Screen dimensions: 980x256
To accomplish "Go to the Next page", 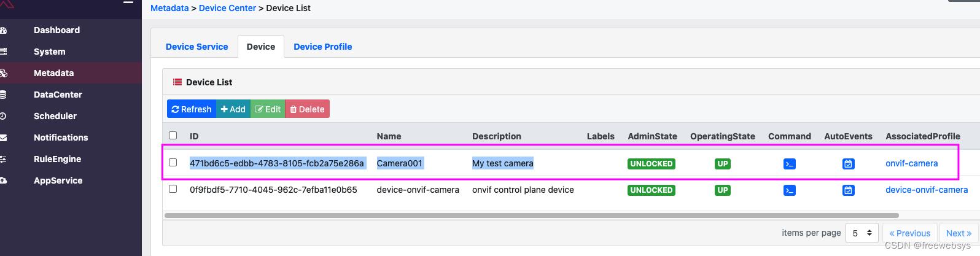I will coord(959,233).
